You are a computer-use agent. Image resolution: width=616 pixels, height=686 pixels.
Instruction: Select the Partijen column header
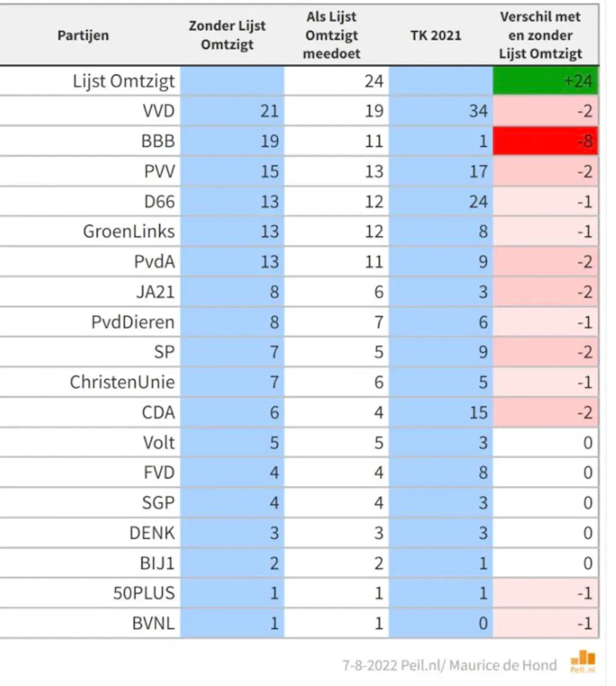pyautogui.click(x=83, y=35)
